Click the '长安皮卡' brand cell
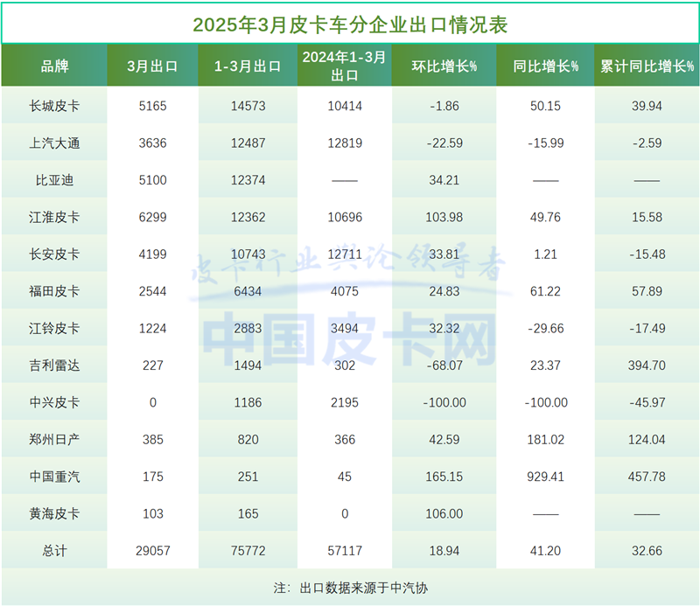This screenshot has width=700, height=606. click(x=54, y=254)
